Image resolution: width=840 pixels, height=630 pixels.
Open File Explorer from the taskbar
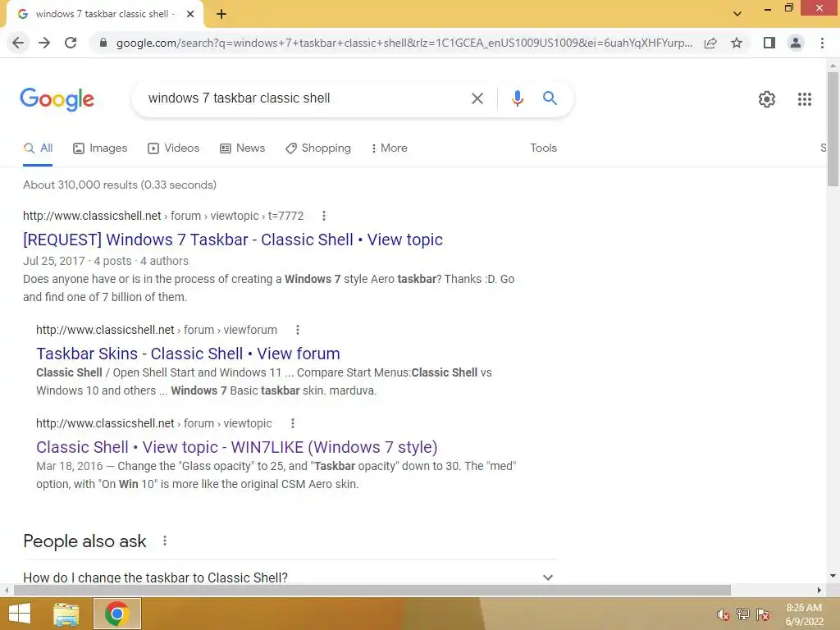66,614
